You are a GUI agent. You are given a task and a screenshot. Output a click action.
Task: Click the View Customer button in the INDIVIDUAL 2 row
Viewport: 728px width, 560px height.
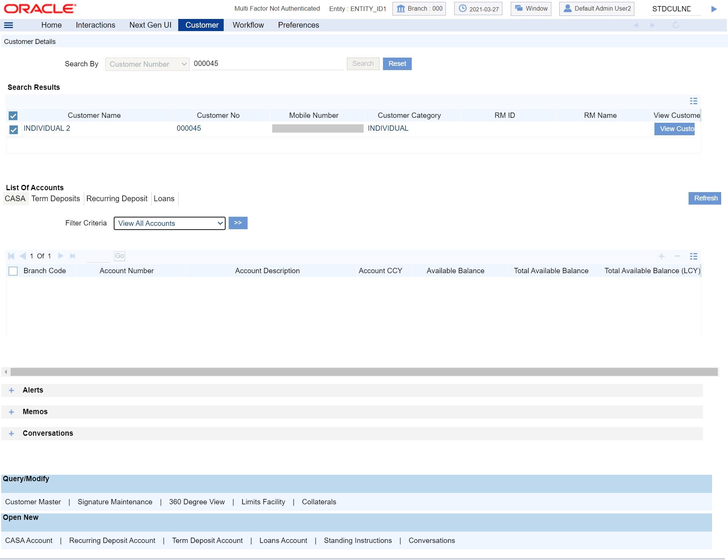[x=674, y=129]
